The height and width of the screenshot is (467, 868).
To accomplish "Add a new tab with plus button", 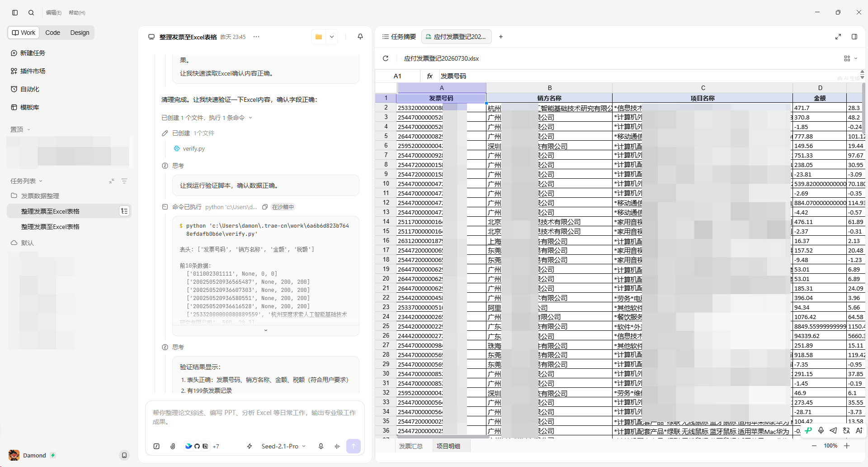I will (501, 37).
